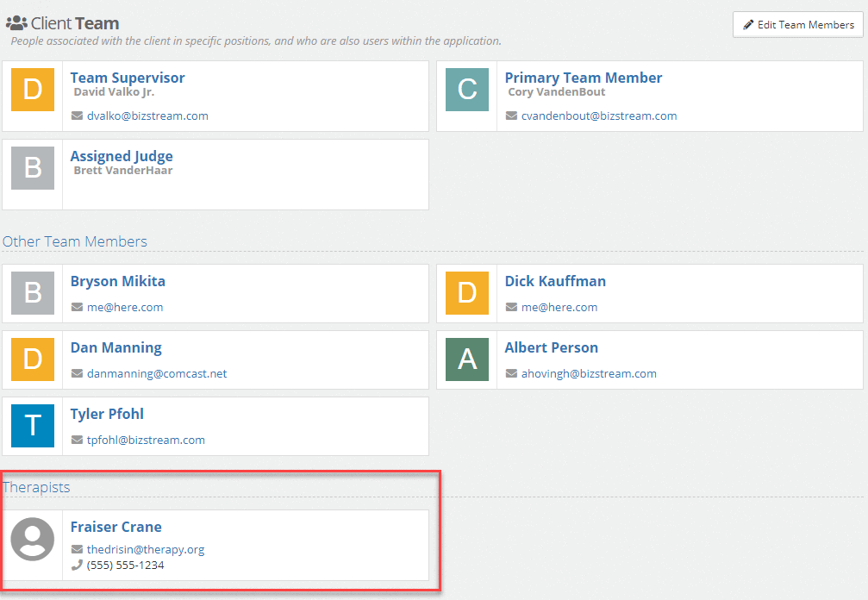Click Fraiser Crane's phone number

pyautogui.click(x=125, y=566)
